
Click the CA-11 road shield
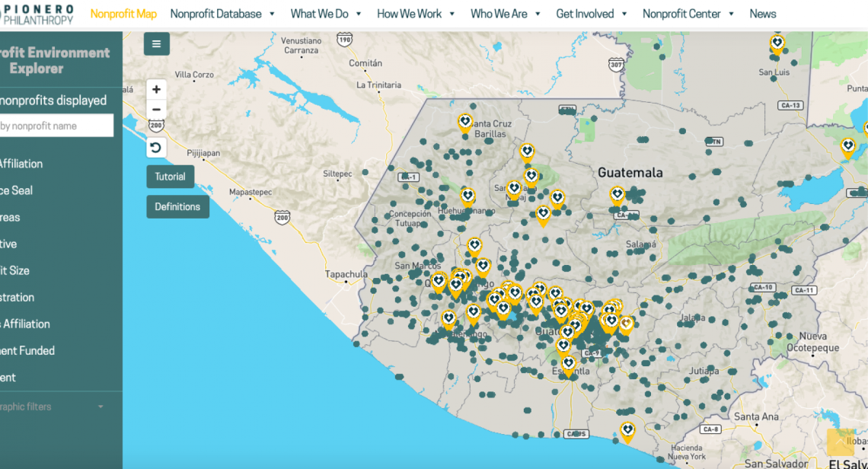tap(803, 290)
